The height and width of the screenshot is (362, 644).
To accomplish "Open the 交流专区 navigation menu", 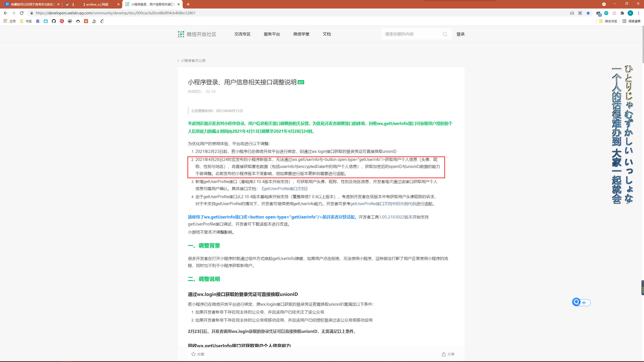I will (242, 34).
